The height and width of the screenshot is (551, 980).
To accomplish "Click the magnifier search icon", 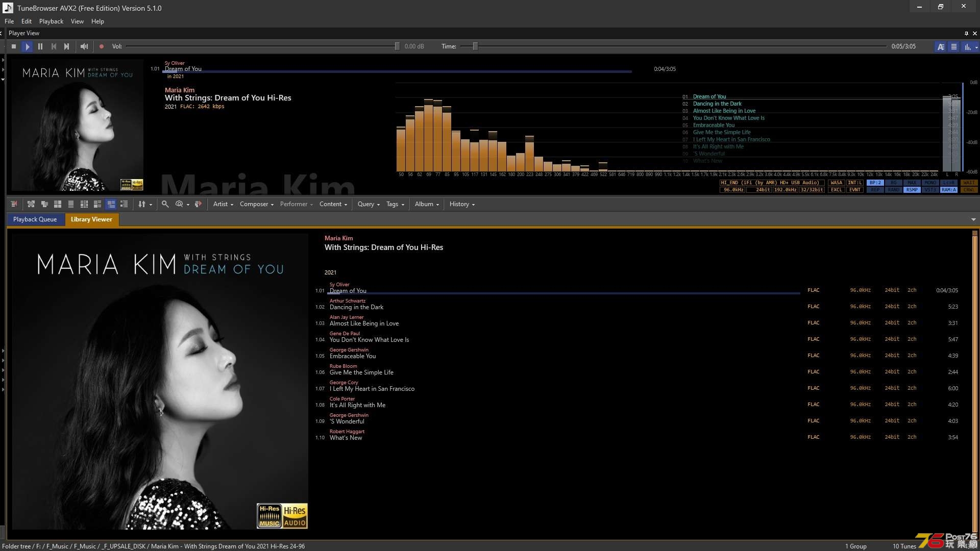I will pyautogui.click(x=165, y=204).
